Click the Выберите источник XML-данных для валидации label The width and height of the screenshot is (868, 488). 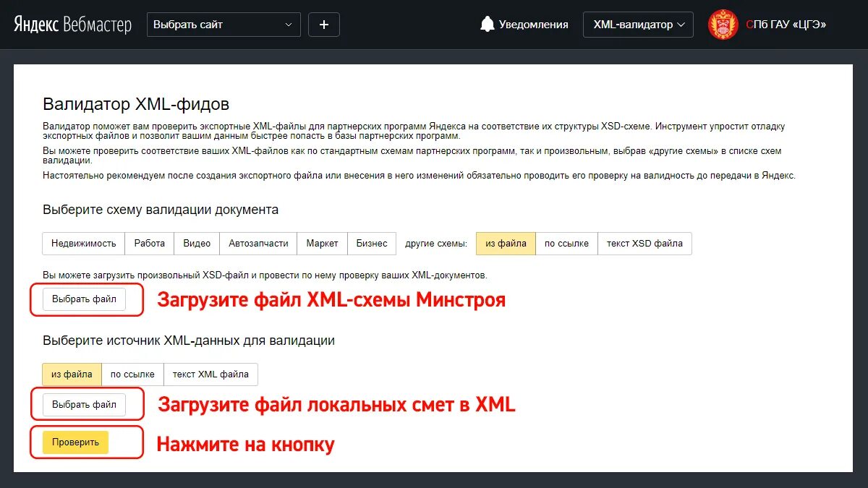coord(189,341)
